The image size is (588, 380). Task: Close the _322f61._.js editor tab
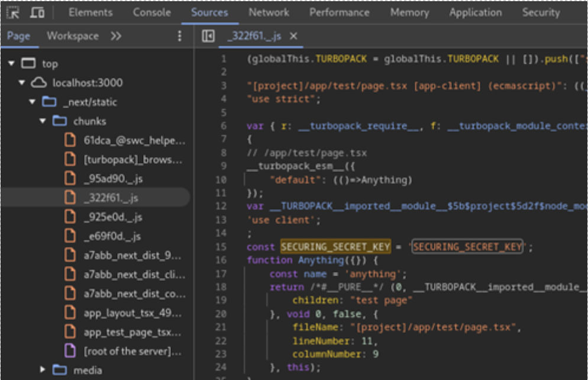pyautogui.click(x=293, y=37)
